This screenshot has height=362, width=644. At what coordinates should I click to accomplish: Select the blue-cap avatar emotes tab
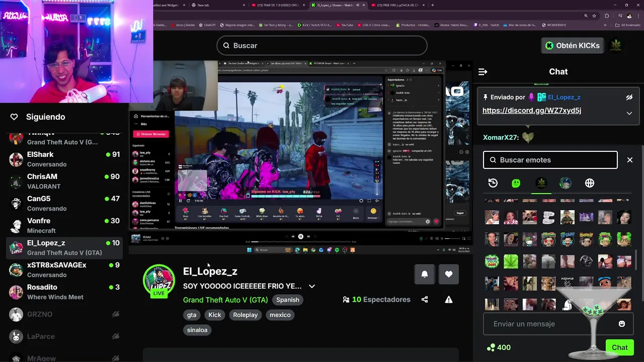[565, 184]
